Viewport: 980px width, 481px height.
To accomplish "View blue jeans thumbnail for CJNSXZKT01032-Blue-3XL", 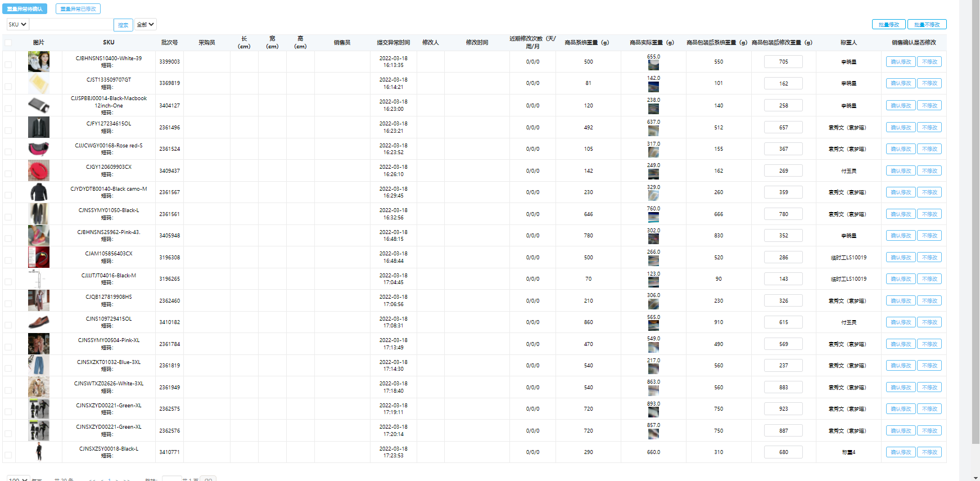I will click(x=39, y=365).
